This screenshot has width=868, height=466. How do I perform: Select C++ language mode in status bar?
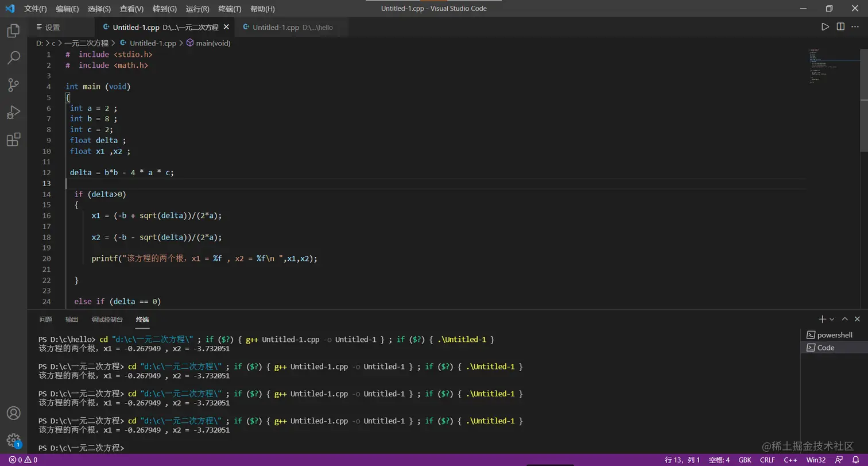coord(790,460)
